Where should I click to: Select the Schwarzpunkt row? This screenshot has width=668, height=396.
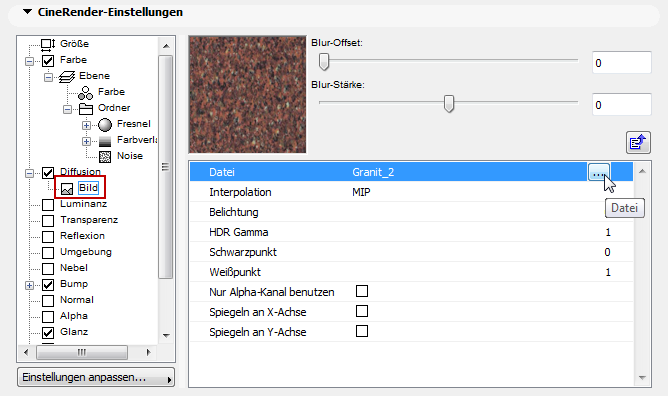pos(411,252)
